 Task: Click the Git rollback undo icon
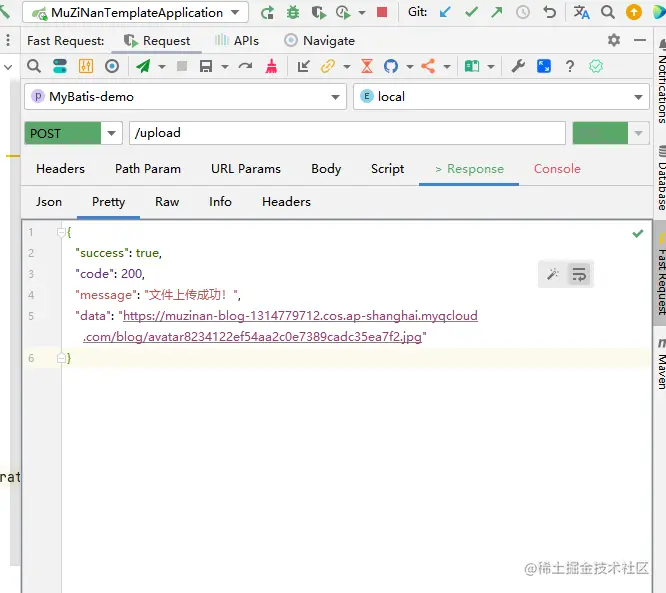point(549,12)
